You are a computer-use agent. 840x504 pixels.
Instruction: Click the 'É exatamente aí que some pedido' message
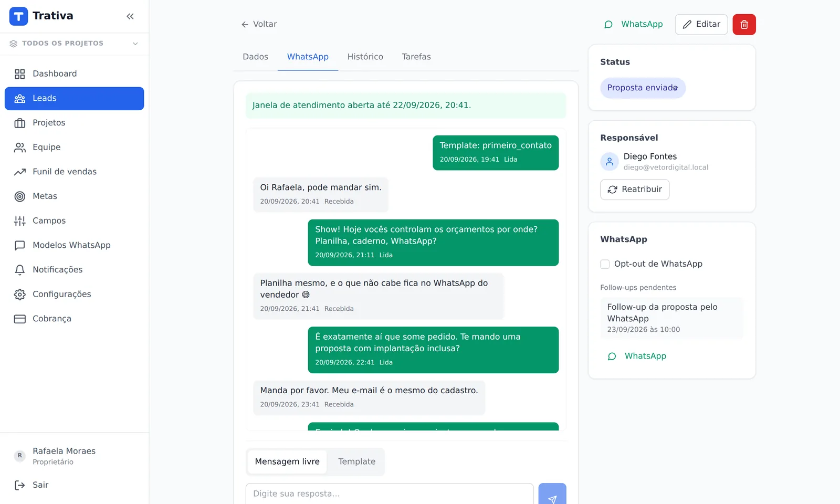(x=433, y=350)
